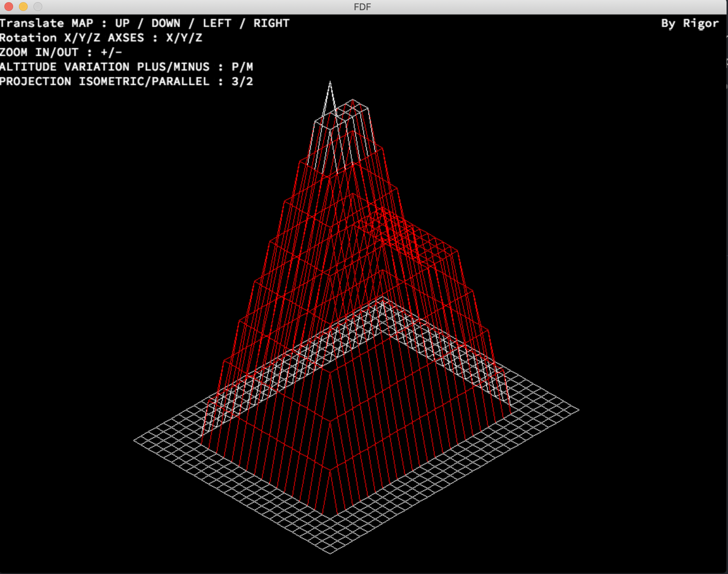Select the Translate MAP help line

144,23
